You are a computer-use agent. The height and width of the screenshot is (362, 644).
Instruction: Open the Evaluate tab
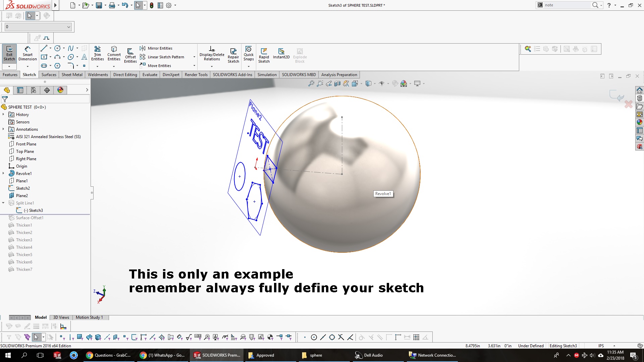(x=150, y=75)
